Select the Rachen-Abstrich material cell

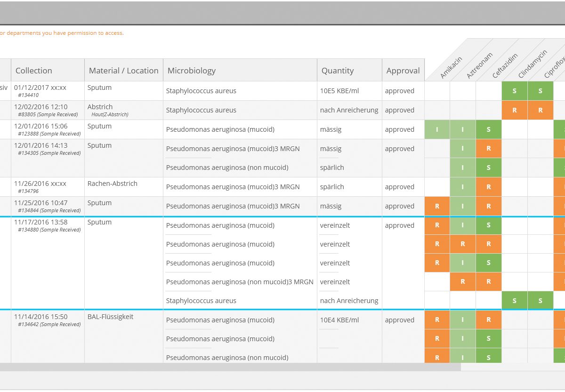pos(113,184)
